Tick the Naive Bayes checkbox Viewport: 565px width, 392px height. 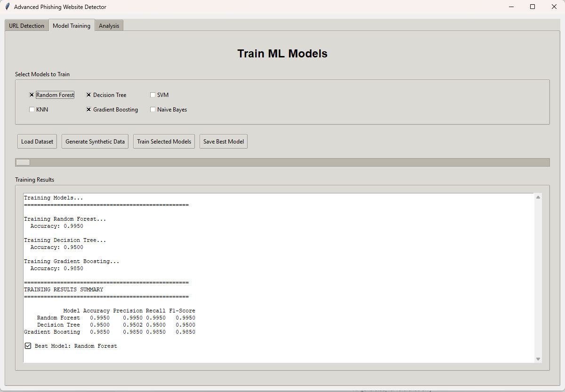click(x=153, y=110)
